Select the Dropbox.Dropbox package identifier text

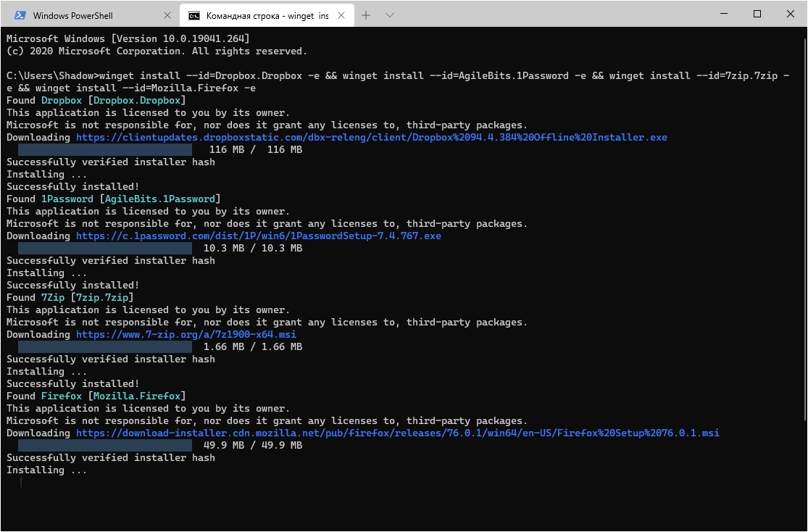(x=138, y=100)
